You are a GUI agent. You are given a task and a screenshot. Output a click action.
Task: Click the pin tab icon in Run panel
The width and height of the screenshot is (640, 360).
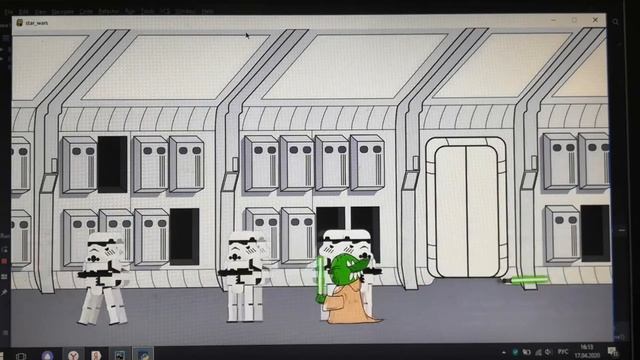[x=4, y=292]
